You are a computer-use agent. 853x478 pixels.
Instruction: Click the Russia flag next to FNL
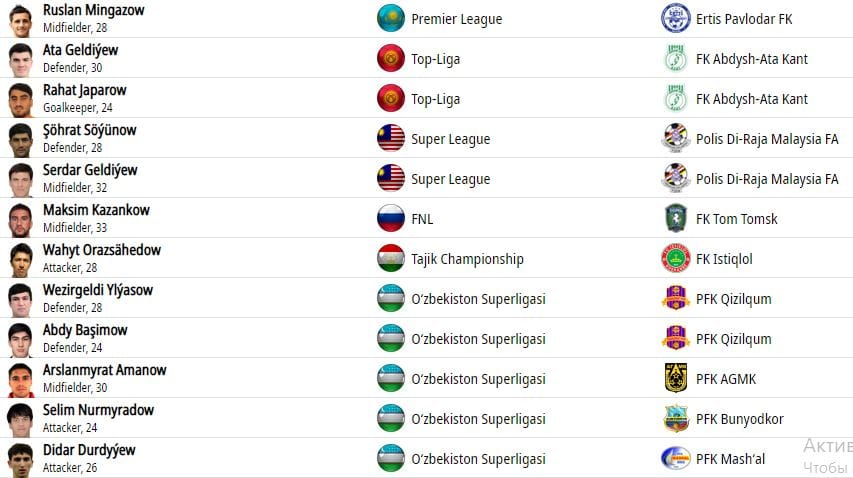pyautogui.click(x=390, y=218)
